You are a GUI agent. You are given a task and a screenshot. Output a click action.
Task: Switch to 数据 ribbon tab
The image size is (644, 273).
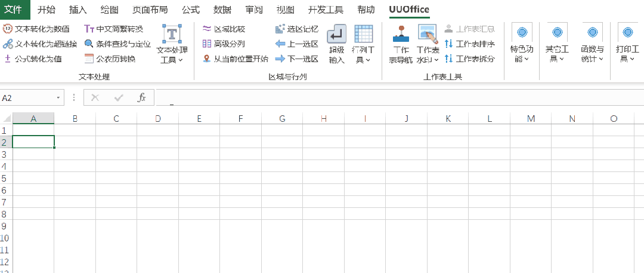coord(222,10)
